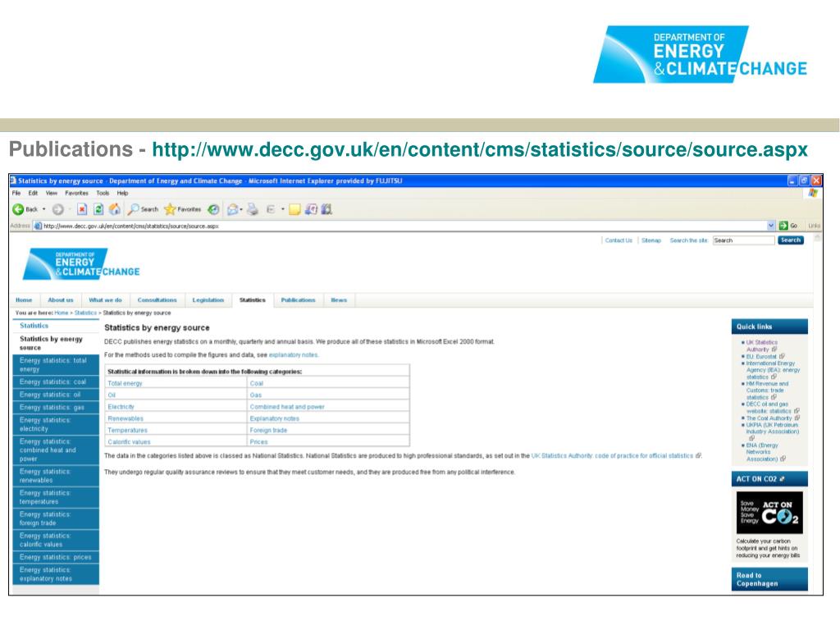Switch to the Publications tab
This screenshot has height=630, width=840.
(299, 300)
